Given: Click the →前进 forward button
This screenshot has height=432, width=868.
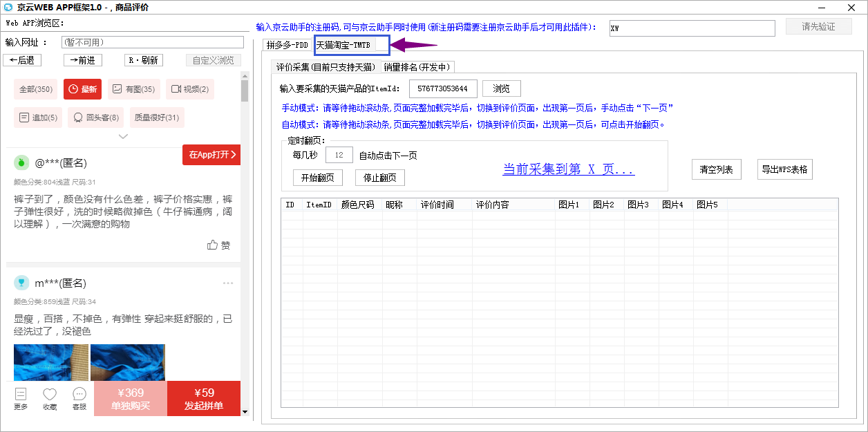Looking at the screenshot, I should point(83,60).
